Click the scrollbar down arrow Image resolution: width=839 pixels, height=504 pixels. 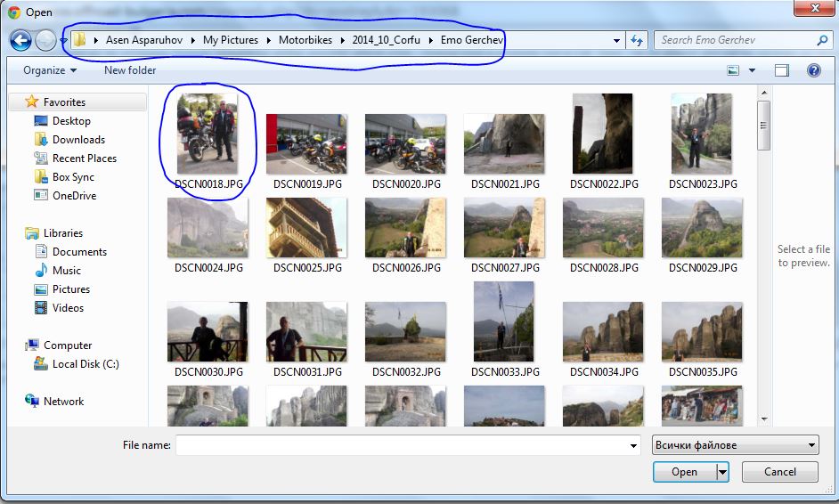[764, 419]
